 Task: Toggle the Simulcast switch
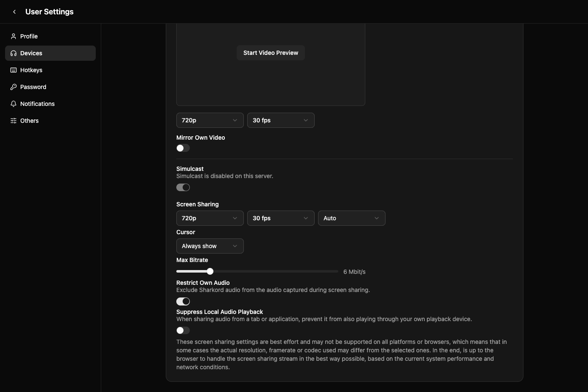pyautogui.click(x=183, y=187)
